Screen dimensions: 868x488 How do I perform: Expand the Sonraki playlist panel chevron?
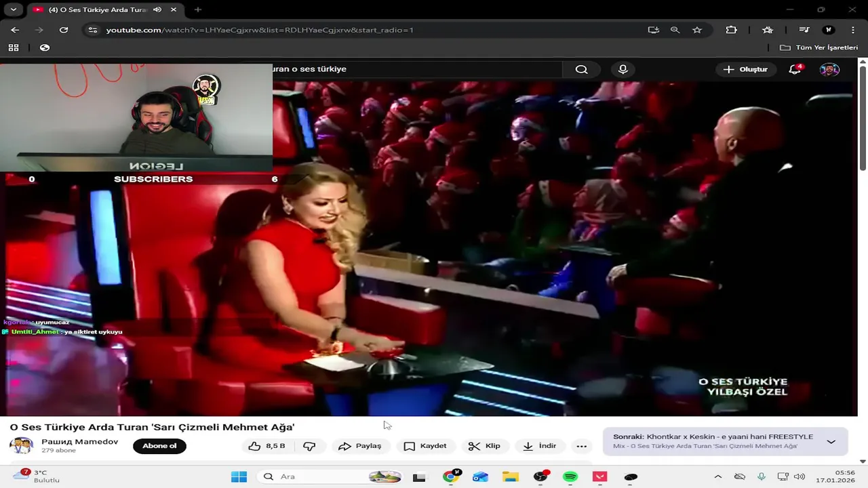click(x=831, y=442)
